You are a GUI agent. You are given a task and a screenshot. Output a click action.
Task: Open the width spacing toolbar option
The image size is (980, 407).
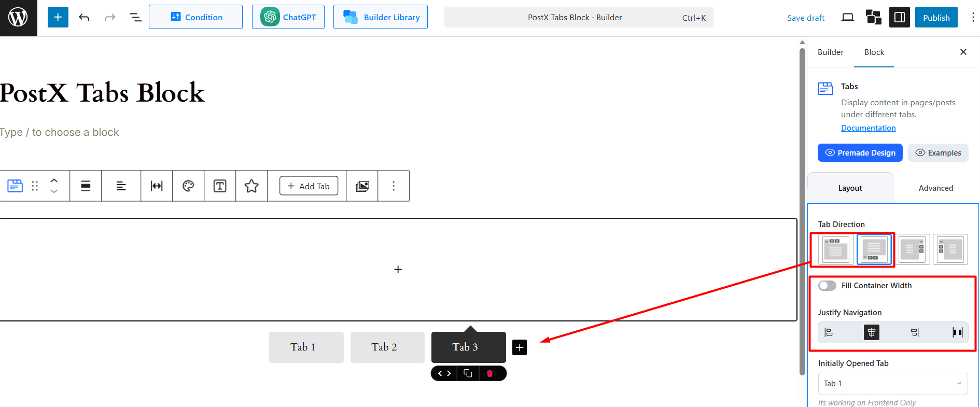pos(157,186)
